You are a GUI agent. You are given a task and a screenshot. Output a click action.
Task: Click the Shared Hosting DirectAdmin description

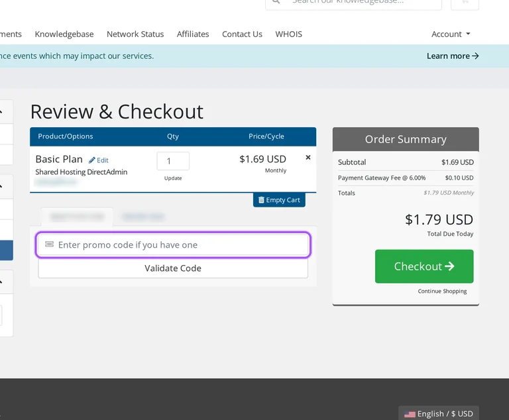click(81, 172)
